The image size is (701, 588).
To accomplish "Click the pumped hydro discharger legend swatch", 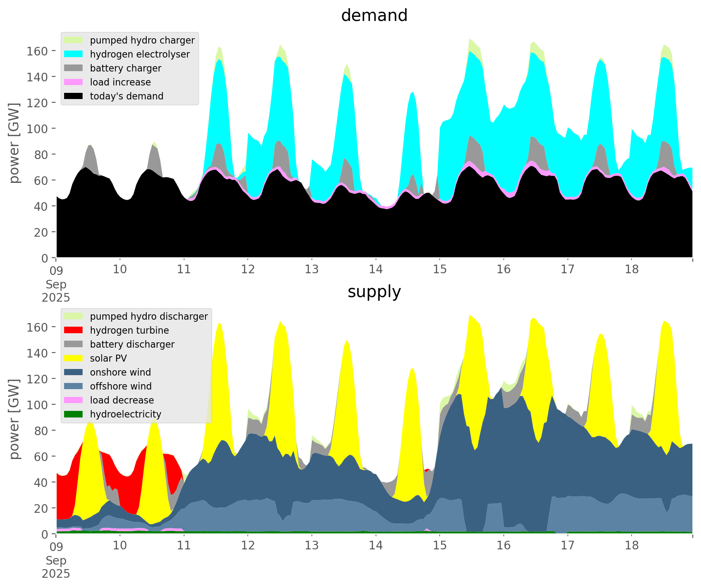I will [x=74, y=316].
